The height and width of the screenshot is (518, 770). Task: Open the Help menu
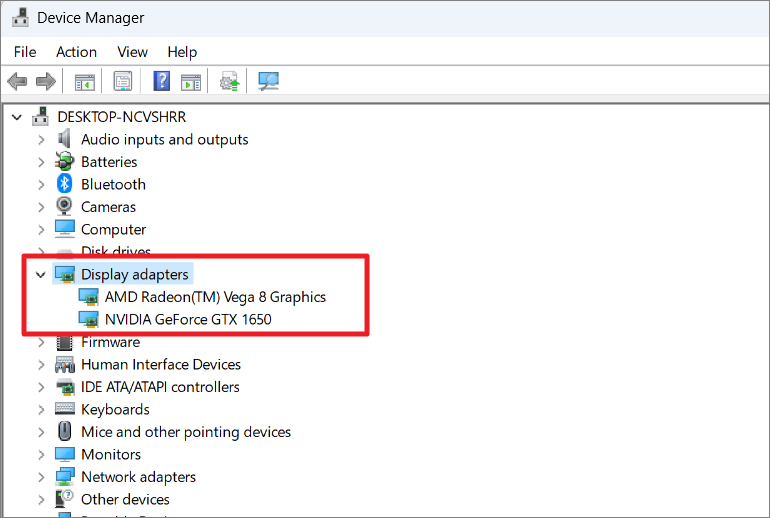[x=182, y=52]
